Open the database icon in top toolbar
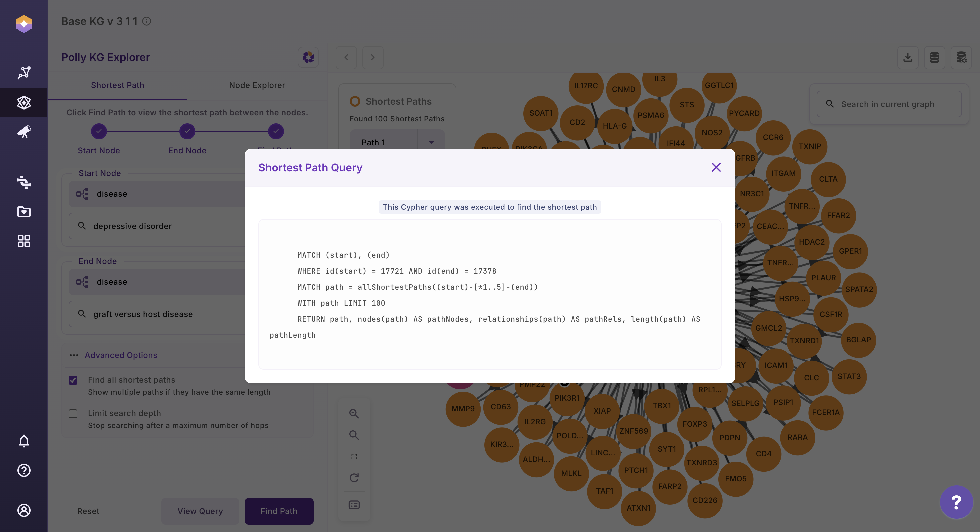Viewport: 980px width, 532px height. coord(934,57)
